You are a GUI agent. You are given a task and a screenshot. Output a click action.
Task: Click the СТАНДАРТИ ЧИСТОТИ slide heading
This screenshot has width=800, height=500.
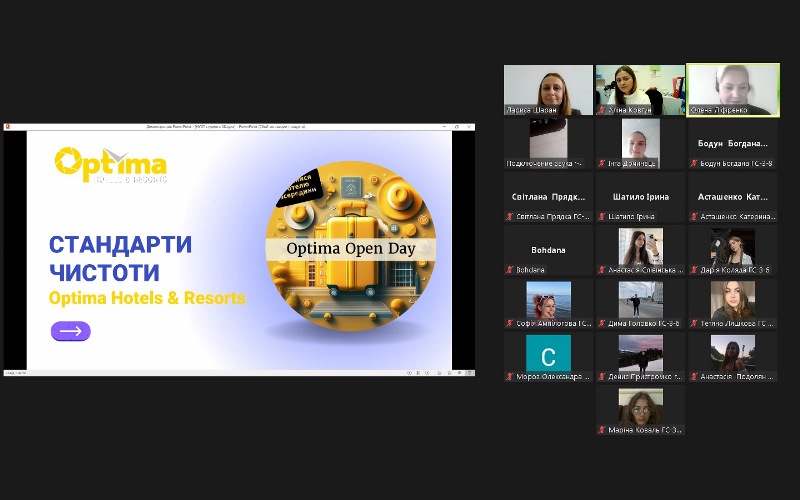click(120, 258)
